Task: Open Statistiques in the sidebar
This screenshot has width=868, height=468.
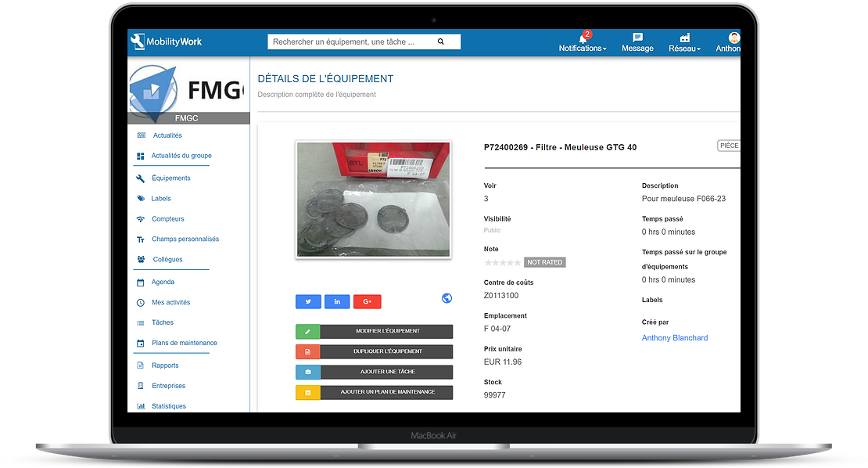Action: [x=169, y=406]
